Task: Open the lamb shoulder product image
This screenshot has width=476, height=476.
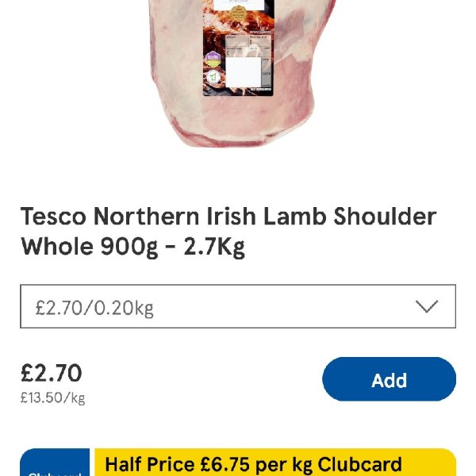Action: tap(243, 74)
